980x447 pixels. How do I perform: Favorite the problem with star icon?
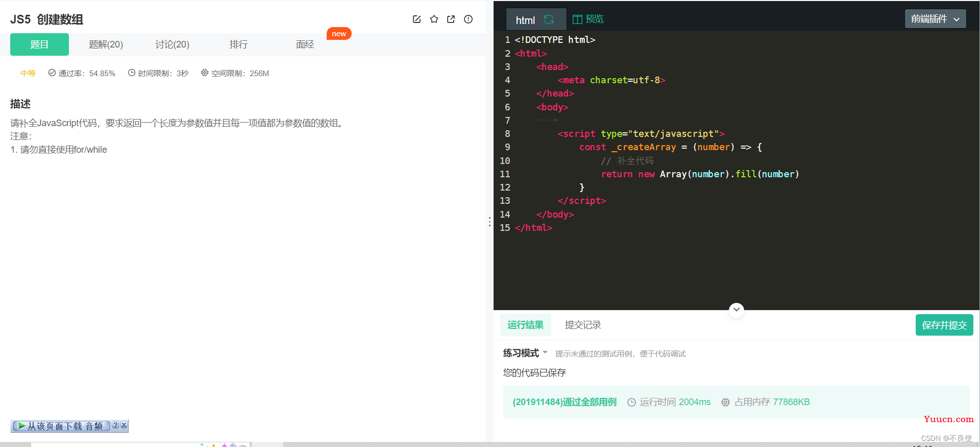(434, 19)
